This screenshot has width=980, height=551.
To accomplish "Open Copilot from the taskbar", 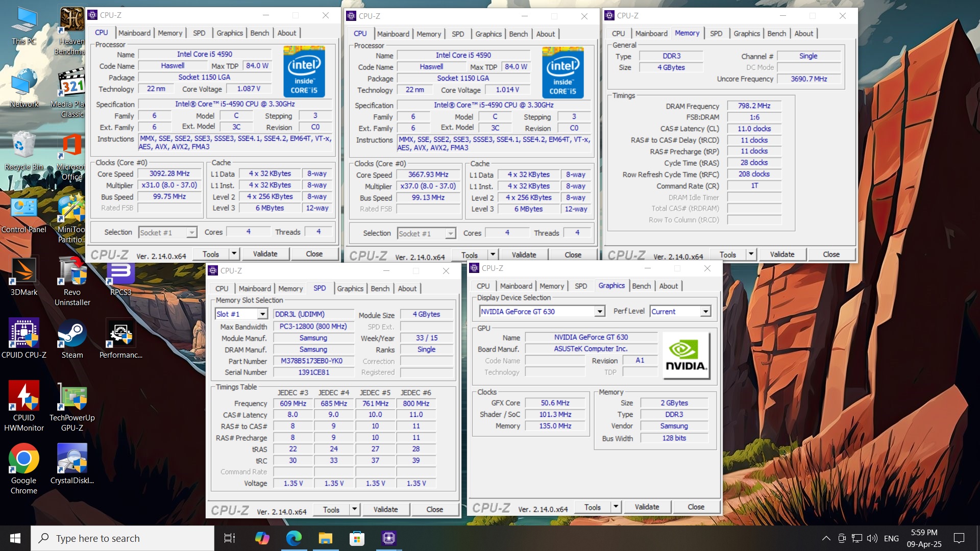I will coord(262,538).
